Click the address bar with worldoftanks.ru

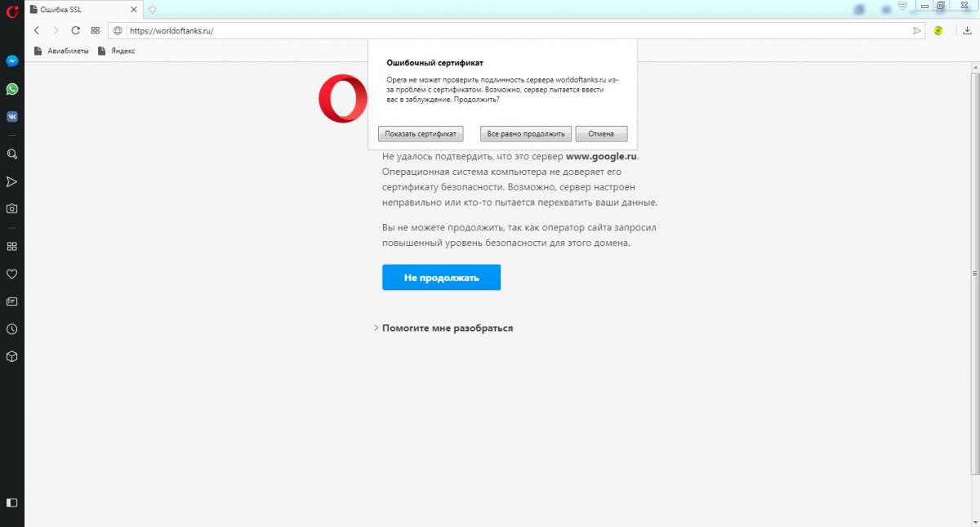(516, 30)
